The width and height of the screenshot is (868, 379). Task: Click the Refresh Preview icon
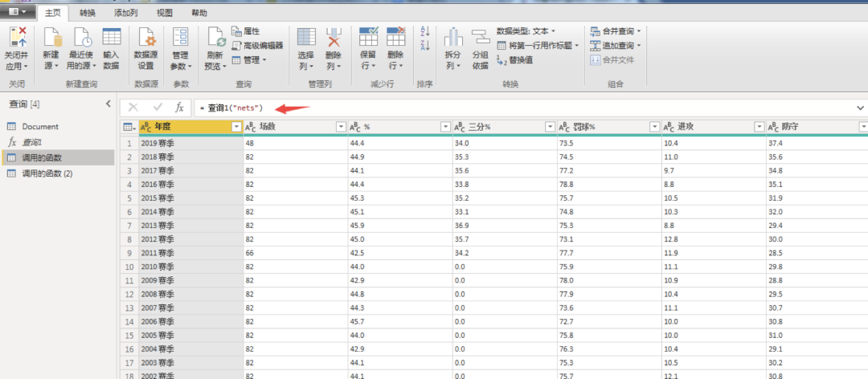point(216,38)
